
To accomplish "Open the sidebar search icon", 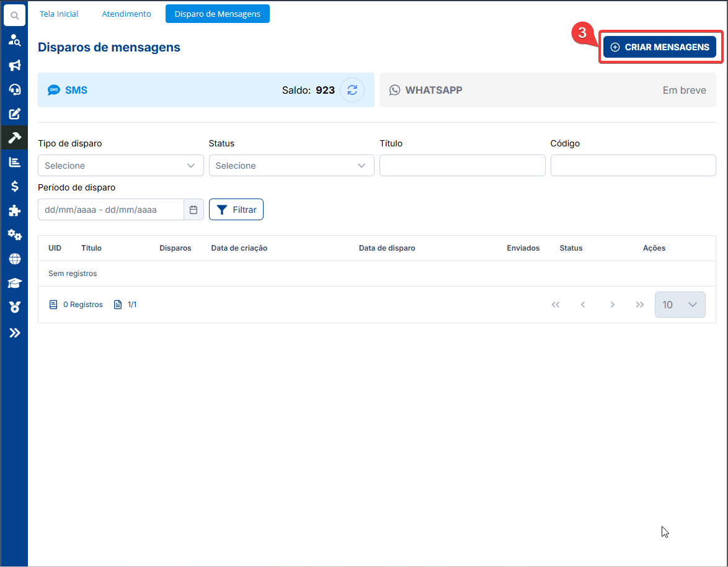I will tap(14, 16).
